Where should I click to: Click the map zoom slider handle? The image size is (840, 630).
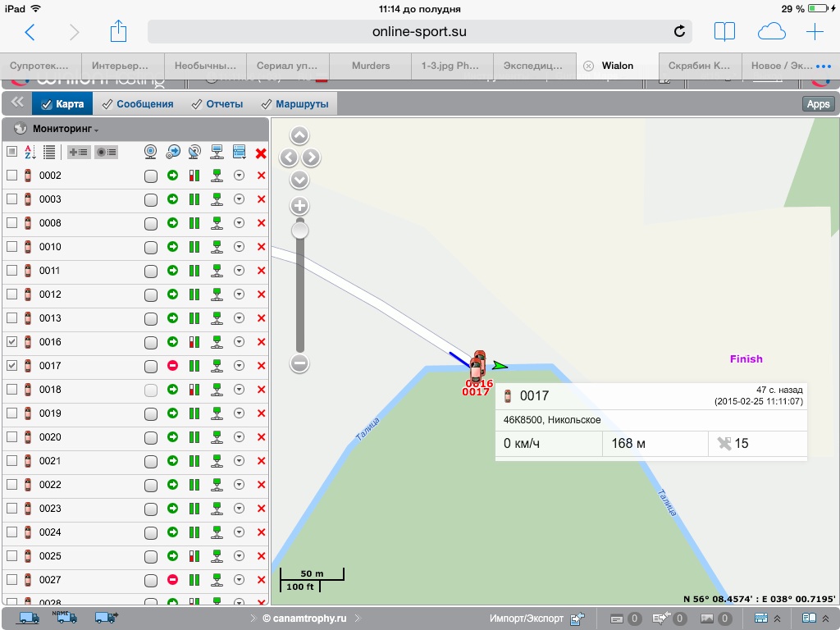pyautogui.click(x=299, y=231)
